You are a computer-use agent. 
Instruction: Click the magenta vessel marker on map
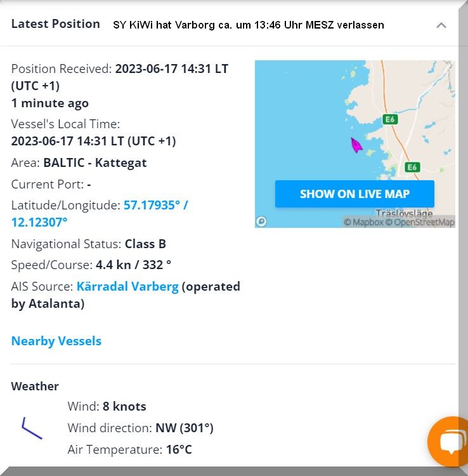tap(356, 145)
